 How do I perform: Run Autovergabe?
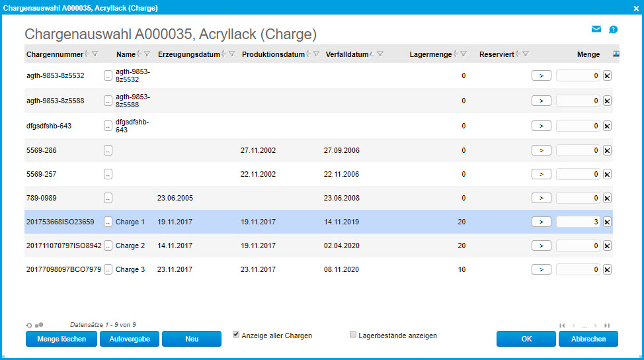coord(130,339)
